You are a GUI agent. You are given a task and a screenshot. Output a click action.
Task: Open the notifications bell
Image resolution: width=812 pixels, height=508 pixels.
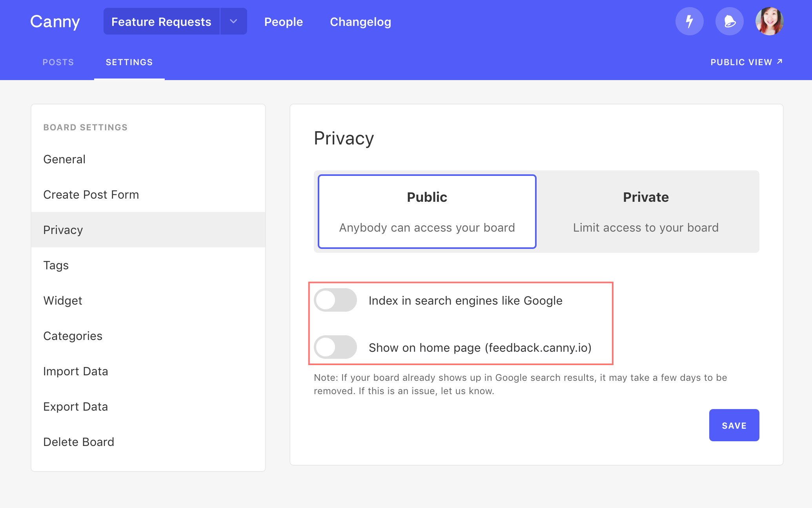pos(729,22)
